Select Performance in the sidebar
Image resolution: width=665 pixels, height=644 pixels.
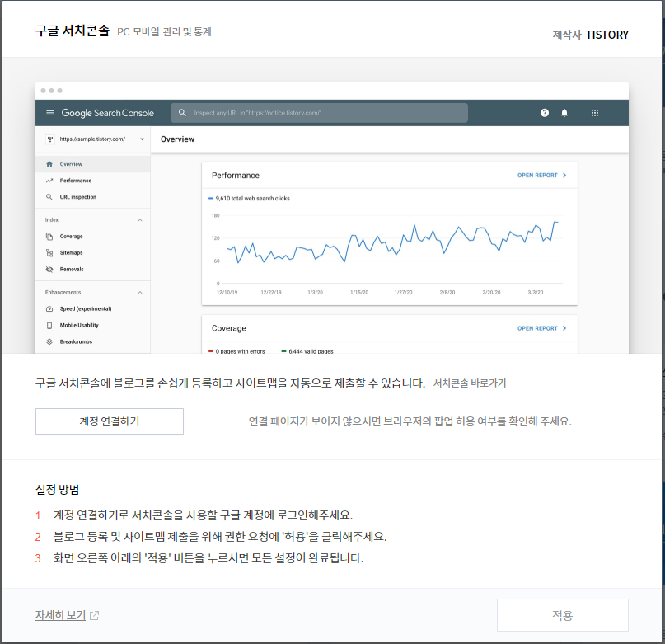(92, 181)
